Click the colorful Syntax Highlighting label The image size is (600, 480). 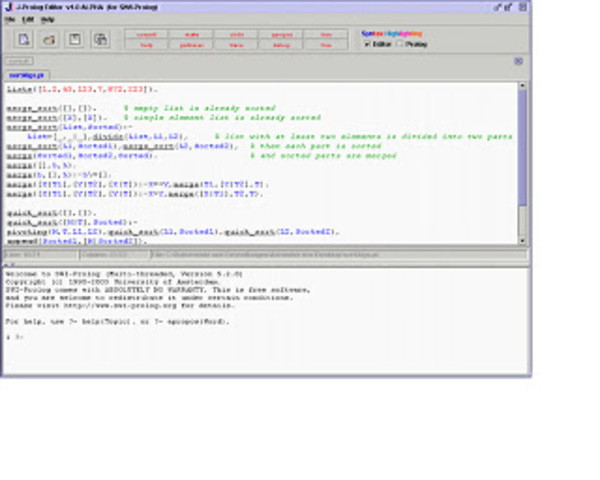(x=391, y=33)
